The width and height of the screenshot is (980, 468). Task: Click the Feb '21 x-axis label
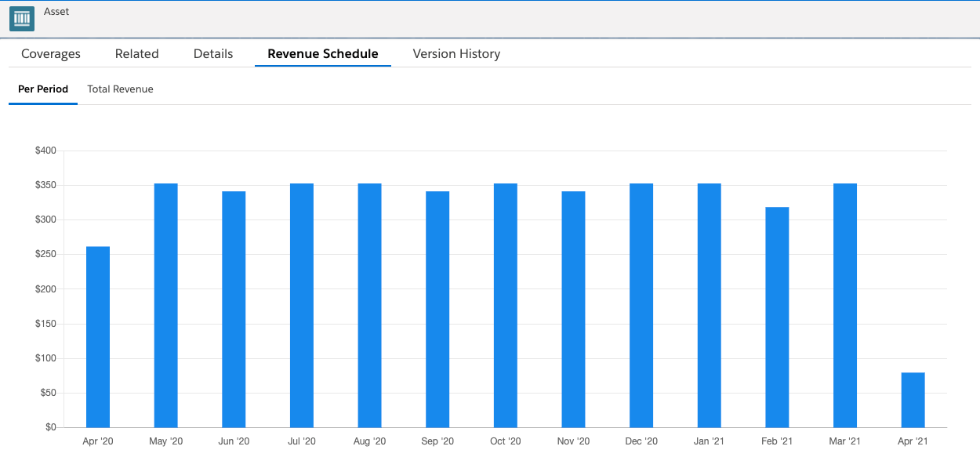point(777,441)
